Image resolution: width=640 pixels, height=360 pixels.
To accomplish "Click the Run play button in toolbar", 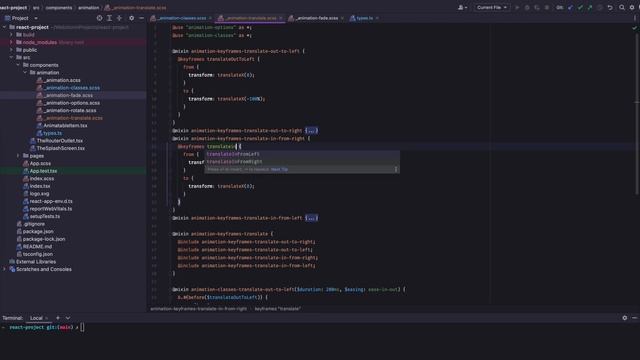I will point(517,7).
